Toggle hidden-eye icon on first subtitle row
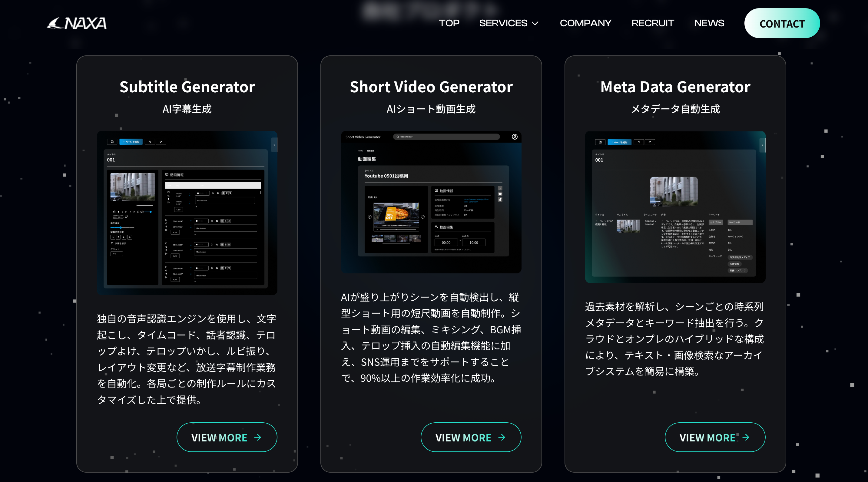Image resolution: width=868 pixels, height=482 pixels. (x=218, y=193)
